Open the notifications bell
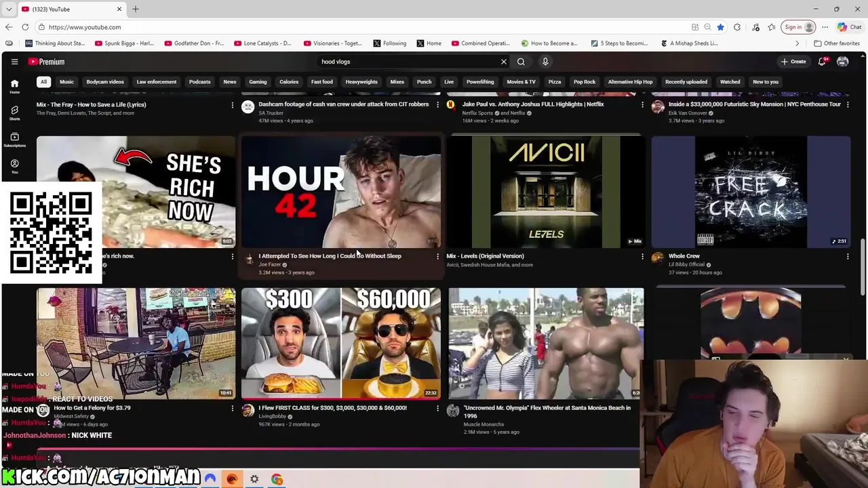This screenshot has width=868, height=488. [x=822, y=62]
